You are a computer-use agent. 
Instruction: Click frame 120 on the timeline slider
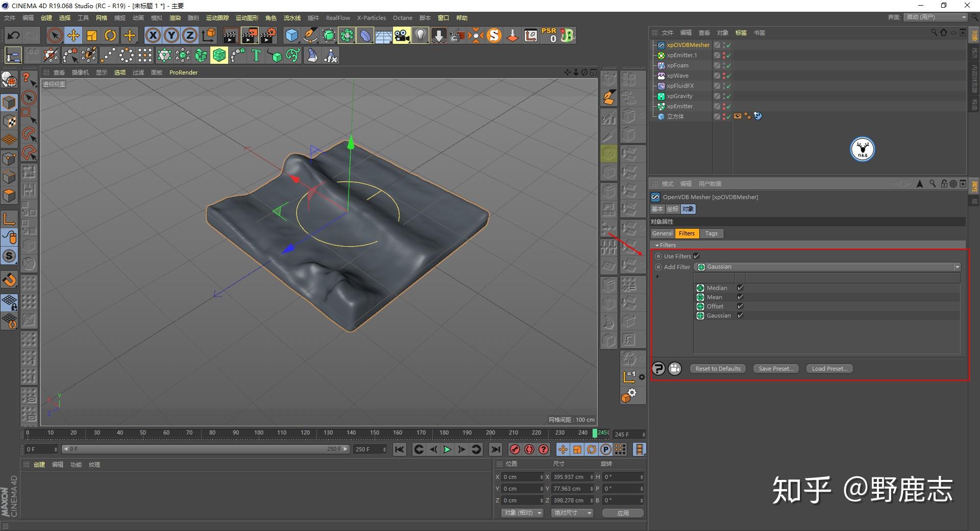coord(305,433)
